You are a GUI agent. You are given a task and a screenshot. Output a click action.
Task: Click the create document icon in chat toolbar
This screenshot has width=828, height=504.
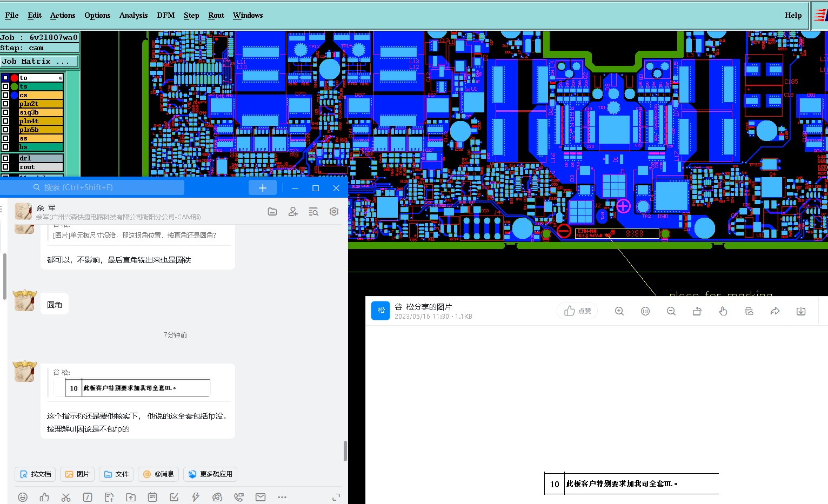coord(109,497)
